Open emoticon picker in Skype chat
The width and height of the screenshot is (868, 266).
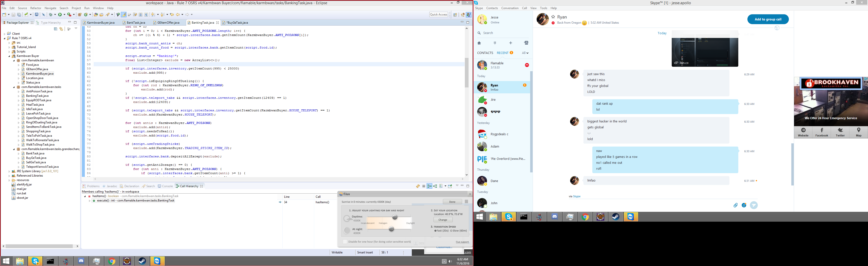click(x=744, y=205)
